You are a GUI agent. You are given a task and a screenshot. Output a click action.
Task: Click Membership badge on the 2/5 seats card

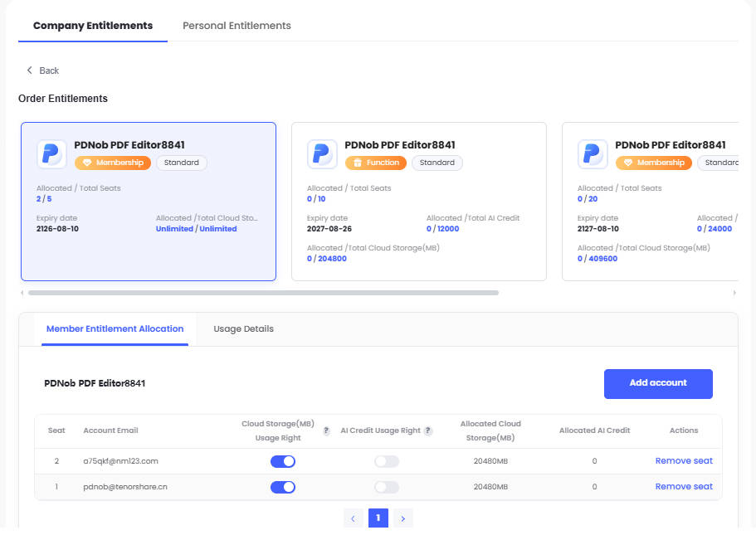[x=113, y=163]
